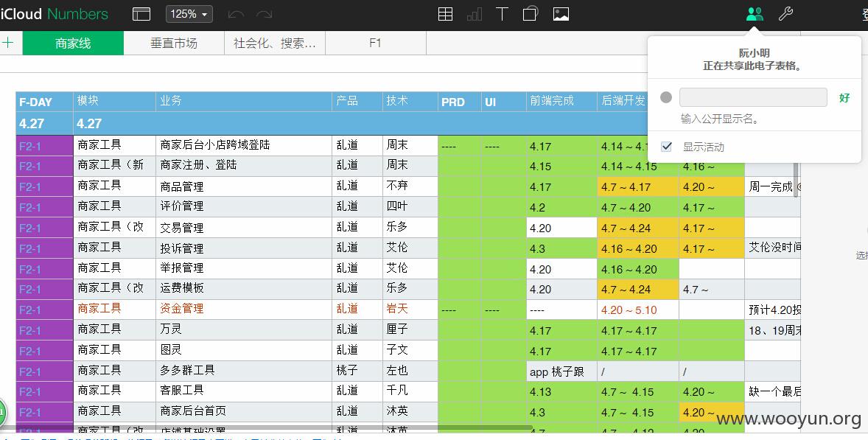Open the tools wrench icon
Image resolution: width=868 pixels, height=440 pixels.
pyautogui.click(x=785, y=15)
